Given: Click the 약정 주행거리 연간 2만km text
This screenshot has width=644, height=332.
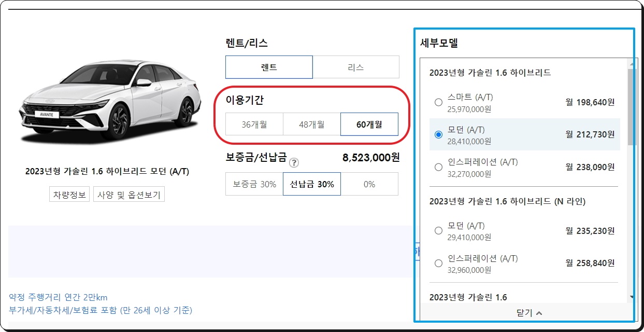Looking at the screenshot, I should click(58, 297).
